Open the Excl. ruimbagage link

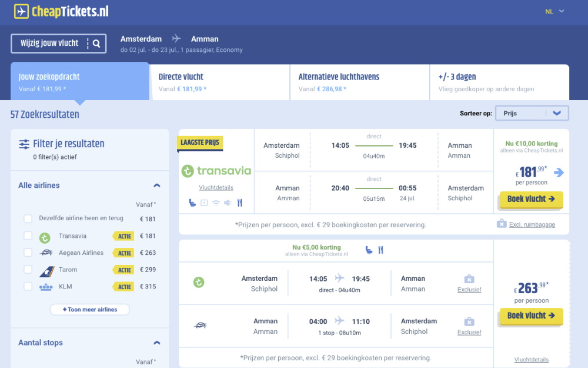tap(532, 224)
